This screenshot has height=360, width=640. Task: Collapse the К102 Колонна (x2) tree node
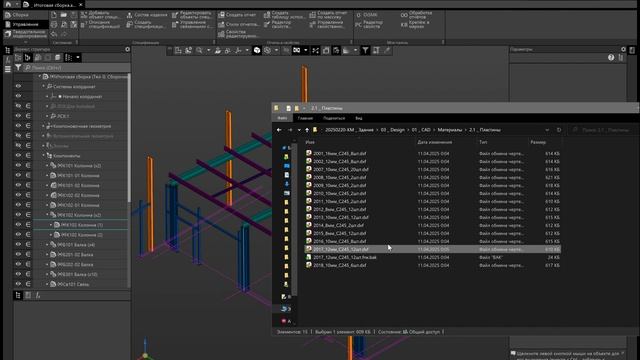[47, 215]
